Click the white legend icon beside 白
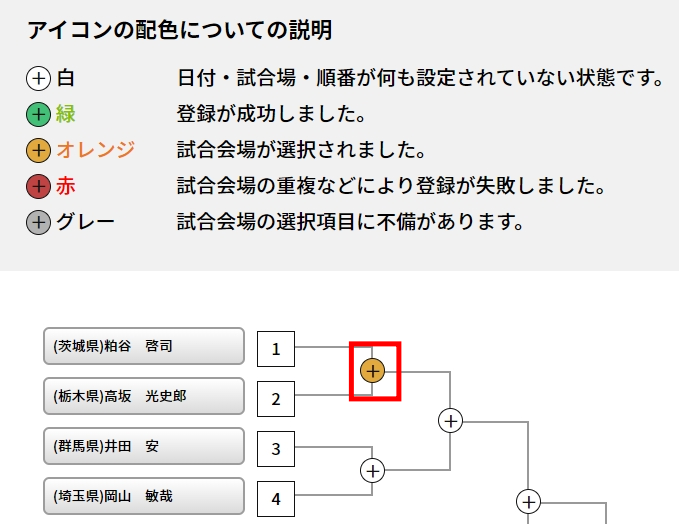The height and width of the screenshot is (524, 679). tap(38, 78)
